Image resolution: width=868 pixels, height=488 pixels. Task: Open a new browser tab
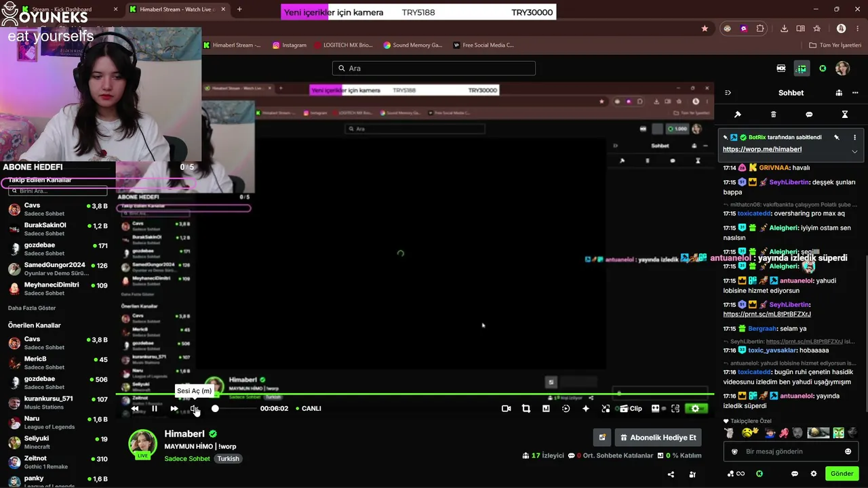click(x=239, y=9)
